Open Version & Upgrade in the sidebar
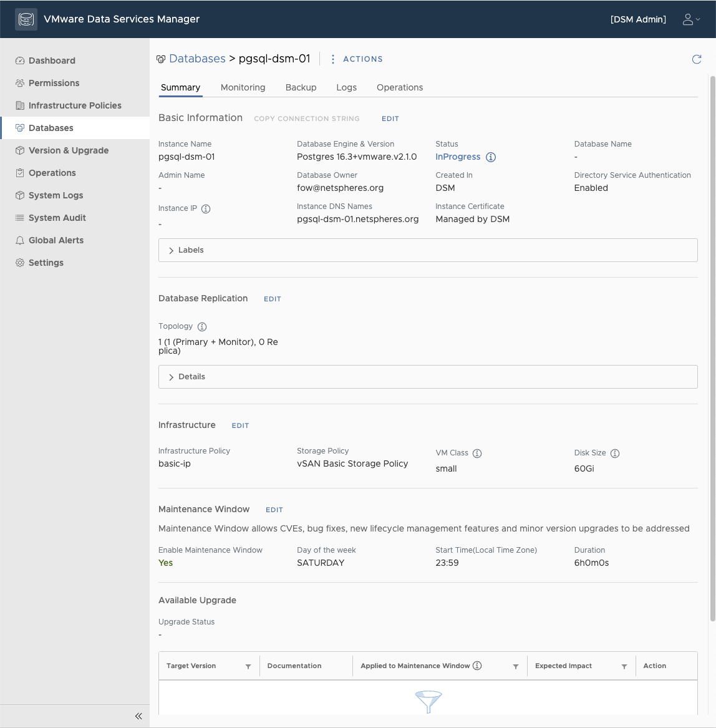 pos(75,150)
